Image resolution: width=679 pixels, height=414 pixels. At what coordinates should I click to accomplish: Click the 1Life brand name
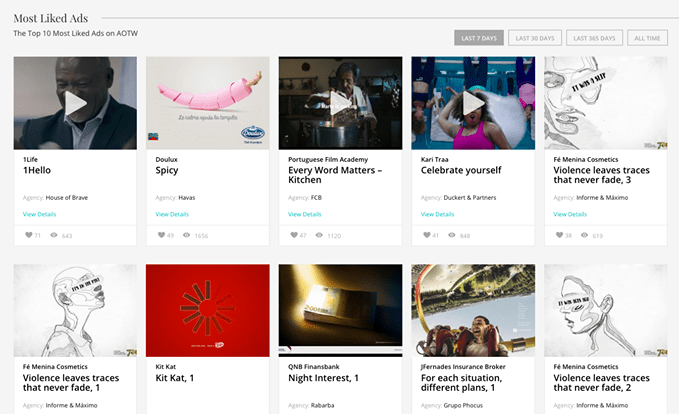[30, 159]
